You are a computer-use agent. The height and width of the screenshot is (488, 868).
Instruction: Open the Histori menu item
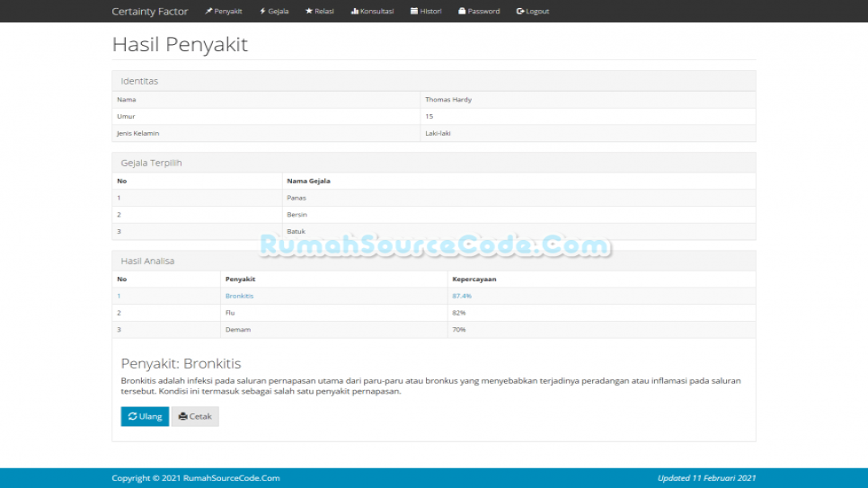(426, 11)
